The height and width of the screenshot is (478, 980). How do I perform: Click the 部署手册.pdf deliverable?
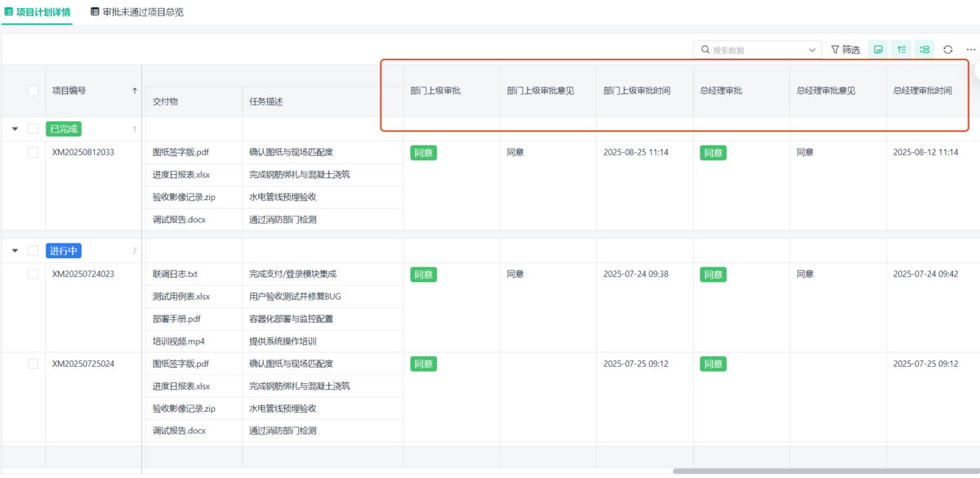coord(176,319)
